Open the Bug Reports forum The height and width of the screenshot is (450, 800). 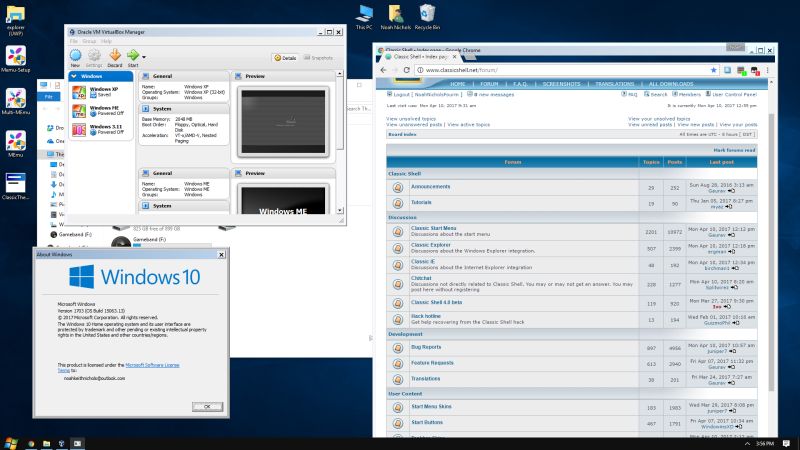point(426,347)
